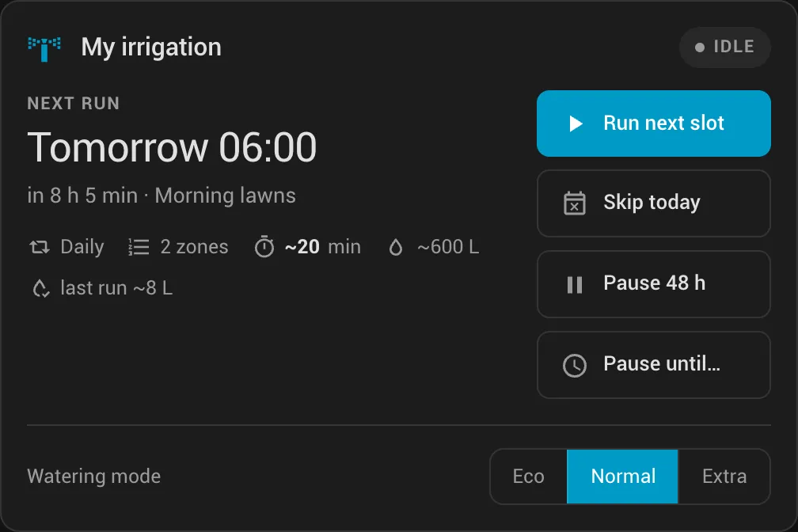798x532 pixels.
Task: Click the My irrigation title
Action: pos(151,47)
